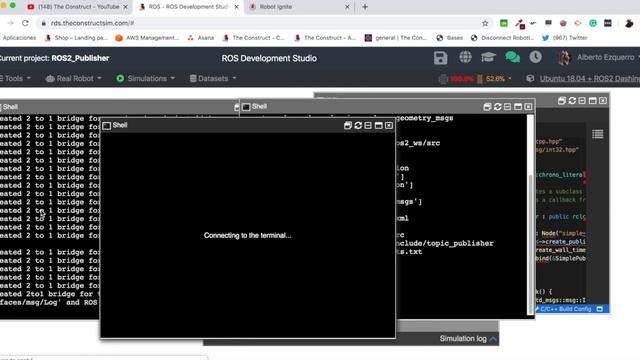Click the teal Grammarly extension icon

point(593,23)
